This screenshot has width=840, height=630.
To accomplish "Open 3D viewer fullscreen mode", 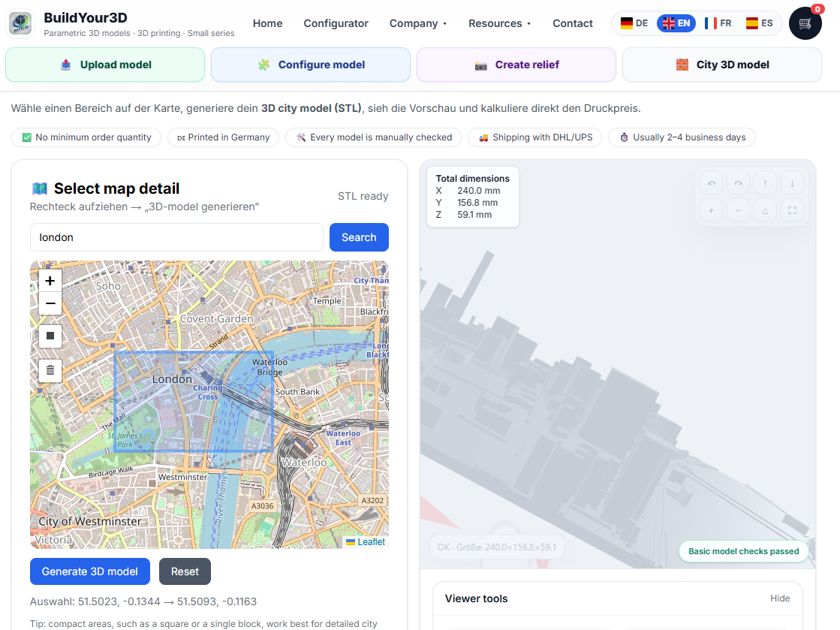I will click(792, 210).
